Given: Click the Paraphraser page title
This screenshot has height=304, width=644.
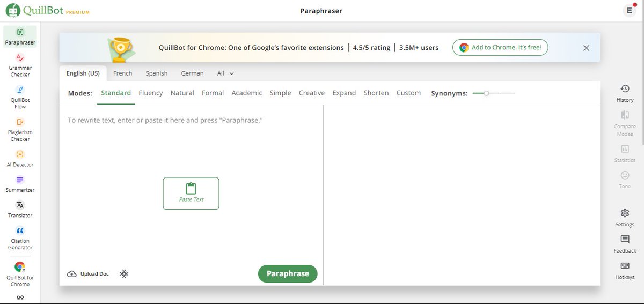Looking at the screenshot, I should [322, 11].
